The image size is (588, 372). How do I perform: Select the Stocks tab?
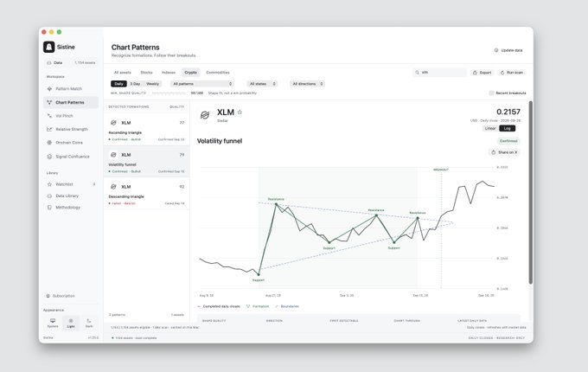tap(147, 73)
